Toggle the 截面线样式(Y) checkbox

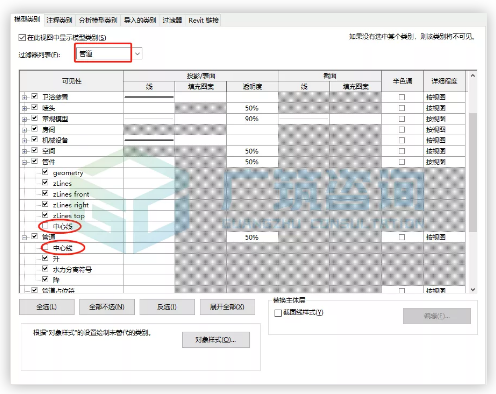point(278,313)
